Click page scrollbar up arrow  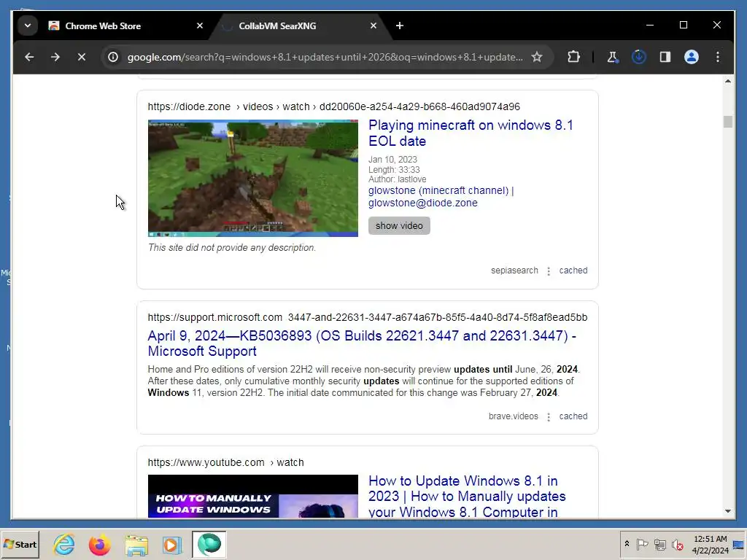[727, 82]
